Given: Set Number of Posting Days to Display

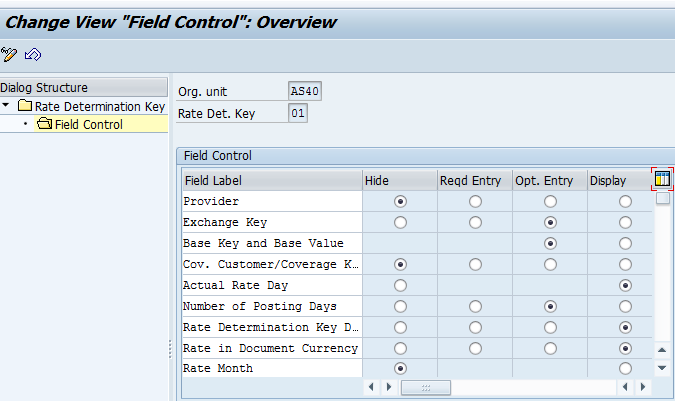Looking at the screenshot, I should click(625, 306).
